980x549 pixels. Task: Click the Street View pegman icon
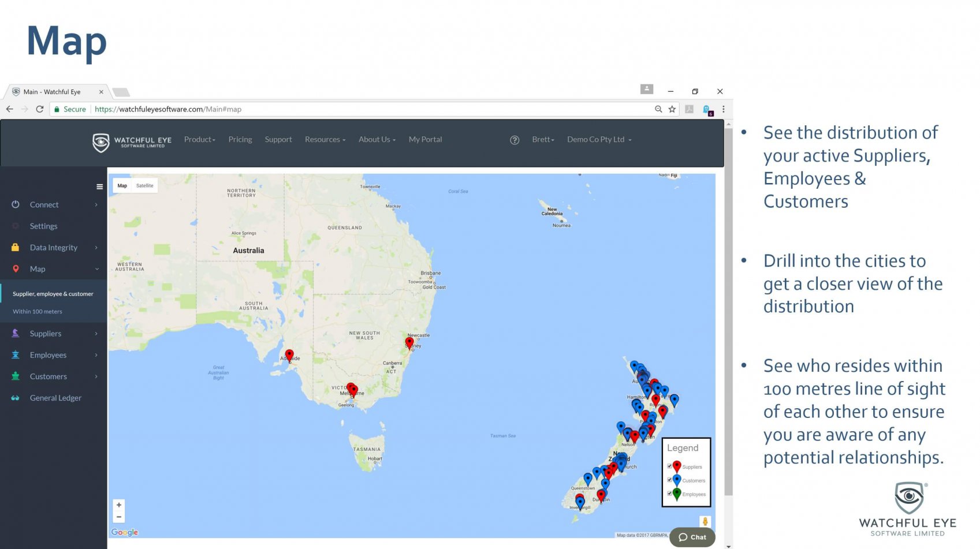[x=705, y=521]
